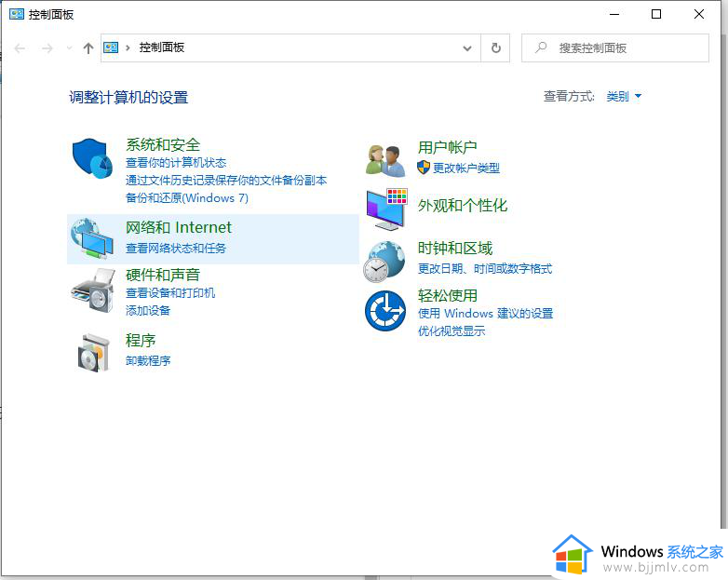
Task: Click the 添加设备 link
Action: pyautogui.click(x=148, y=311)
